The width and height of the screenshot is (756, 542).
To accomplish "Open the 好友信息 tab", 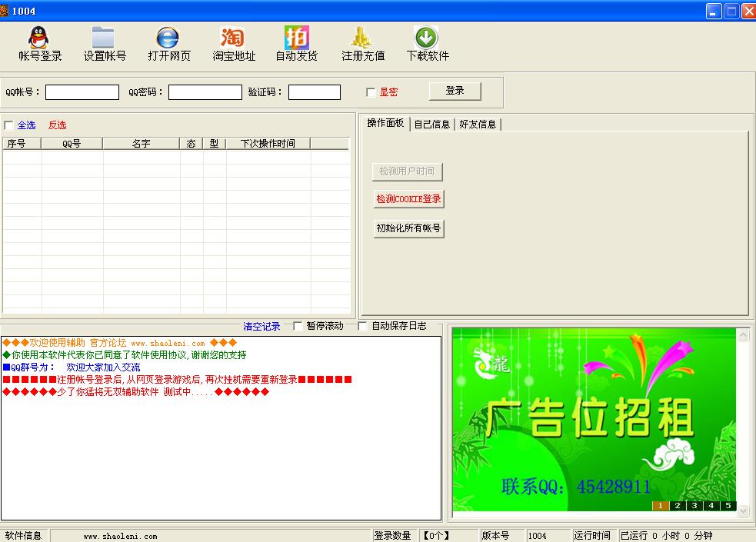I will point(478,125).
